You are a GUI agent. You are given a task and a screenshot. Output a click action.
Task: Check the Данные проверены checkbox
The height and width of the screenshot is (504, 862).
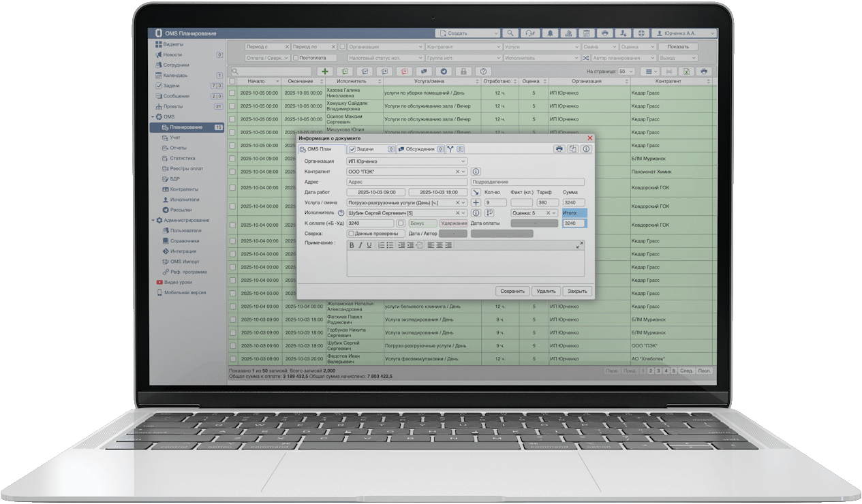pos(351,234)
